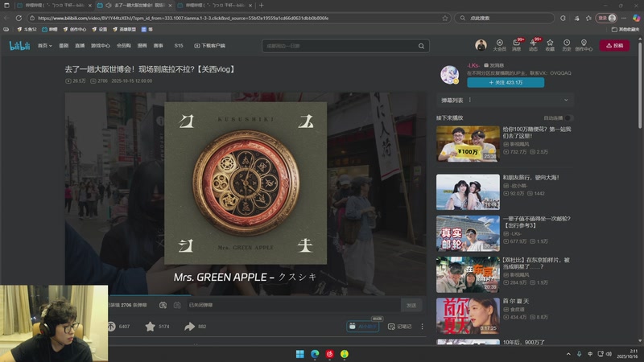Viewport: 644px width, 362px height.
Task: Click the site search magnifier icon
Action: point(421,46)
